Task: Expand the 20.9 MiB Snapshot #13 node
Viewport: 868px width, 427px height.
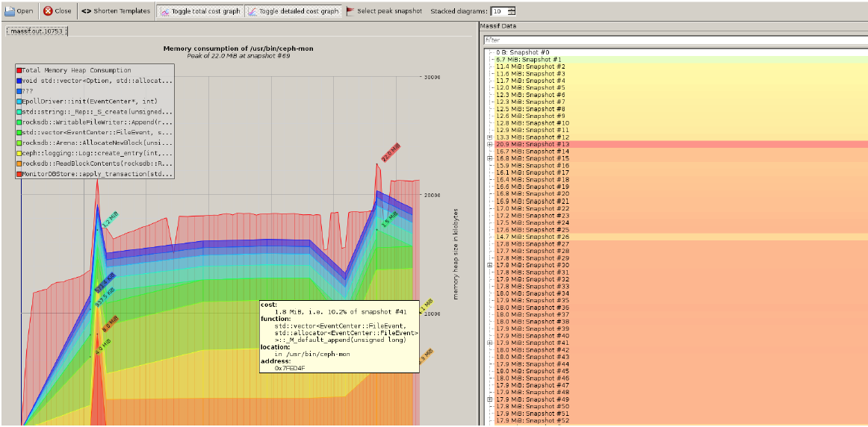Action: (x=489, y=144)
